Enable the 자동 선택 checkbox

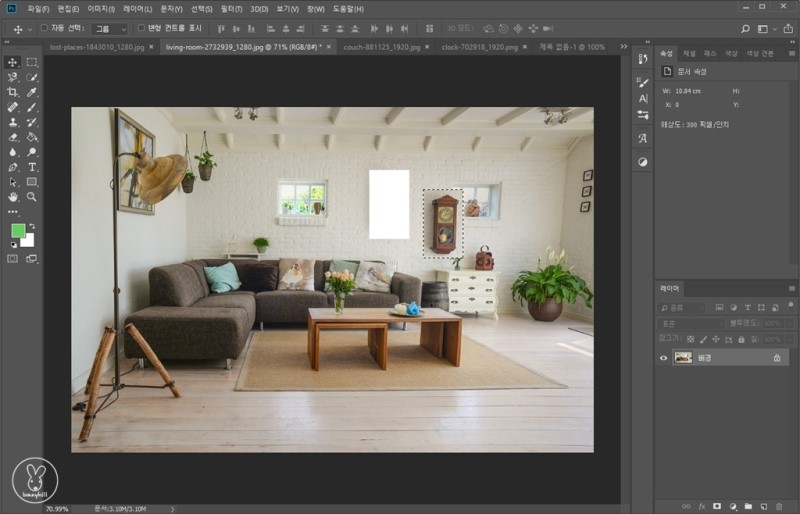(44, 28)
